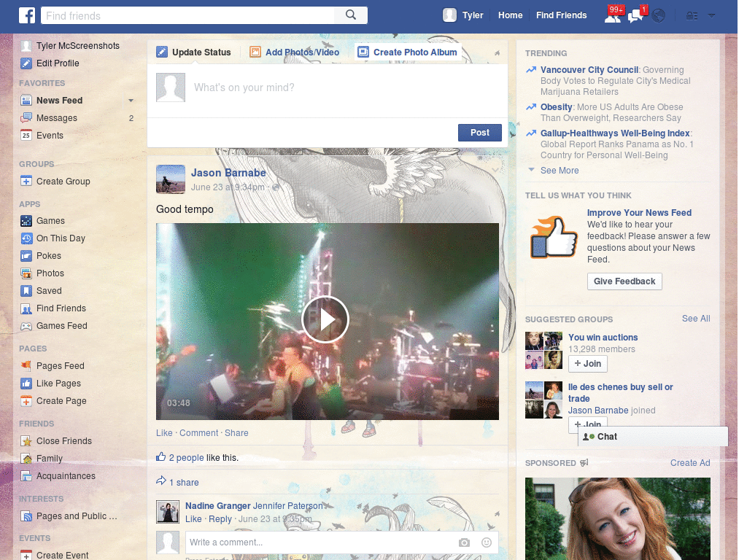Open Vancouver City Council trending topic

589,70
